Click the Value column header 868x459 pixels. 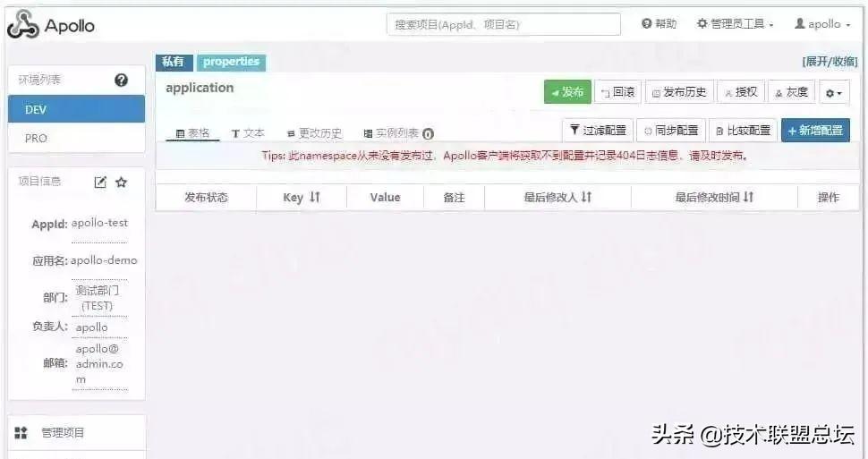385,197
